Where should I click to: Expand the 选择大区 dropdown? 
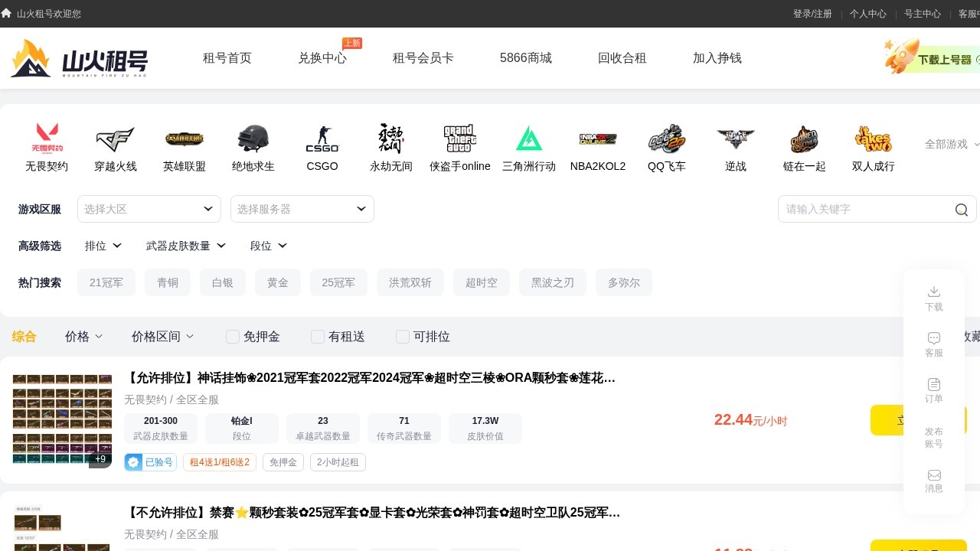pyautogui.click(x=149, y=209)
